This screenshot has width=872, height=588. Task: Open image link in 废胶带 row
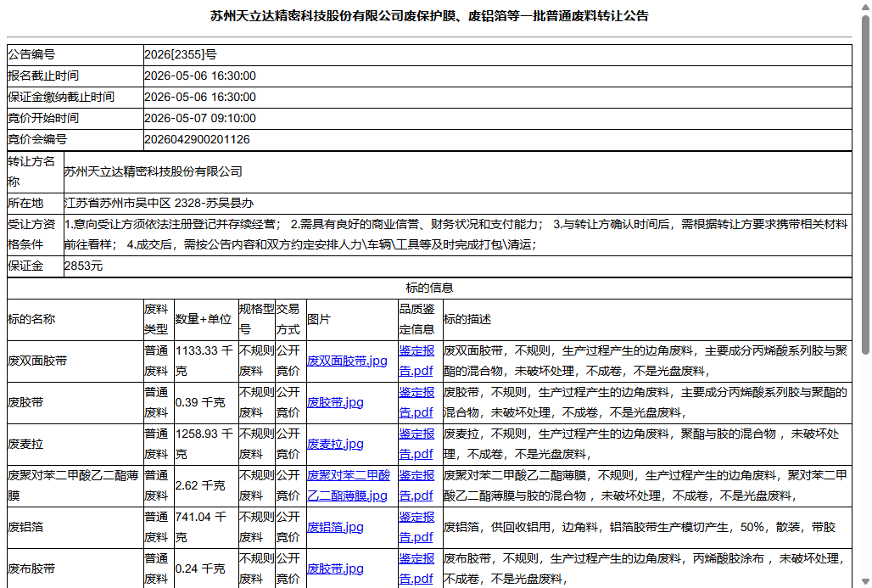[335, 402]
